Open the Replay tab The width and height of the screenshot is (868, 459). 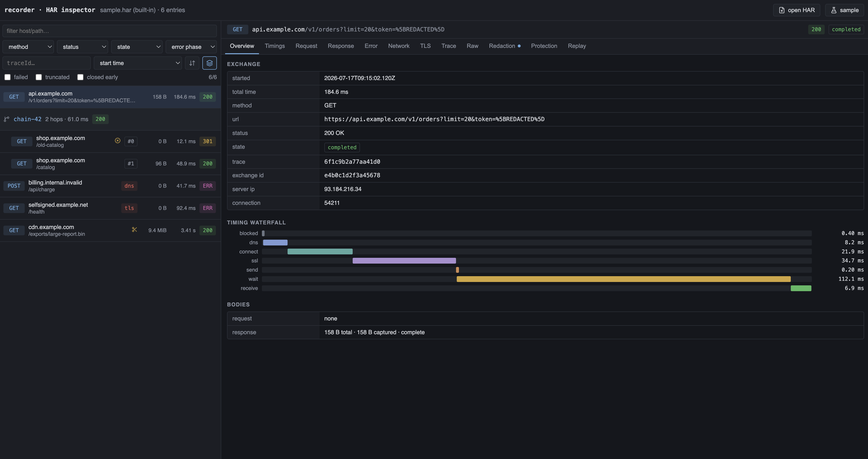click(577, 46)
